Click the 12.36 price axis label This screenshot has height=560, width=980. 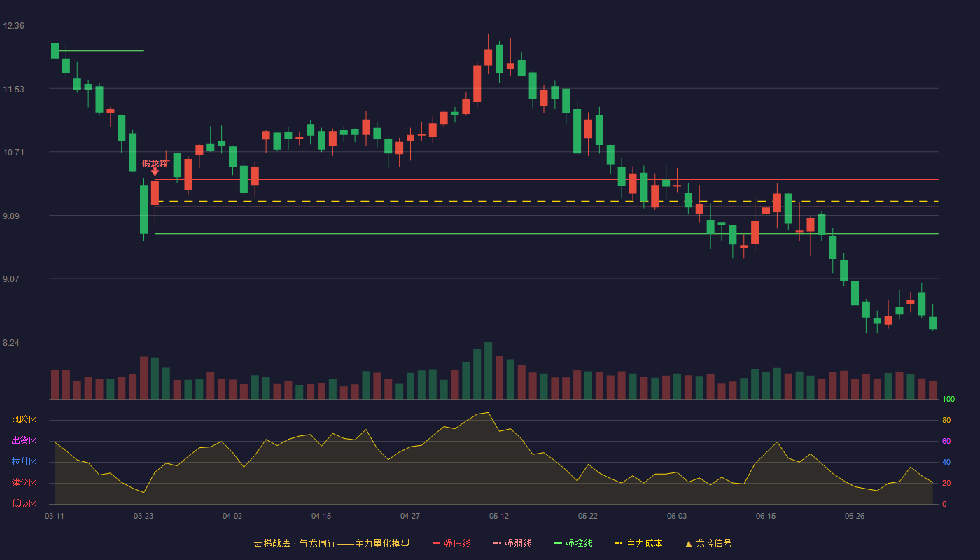[13, 26]
